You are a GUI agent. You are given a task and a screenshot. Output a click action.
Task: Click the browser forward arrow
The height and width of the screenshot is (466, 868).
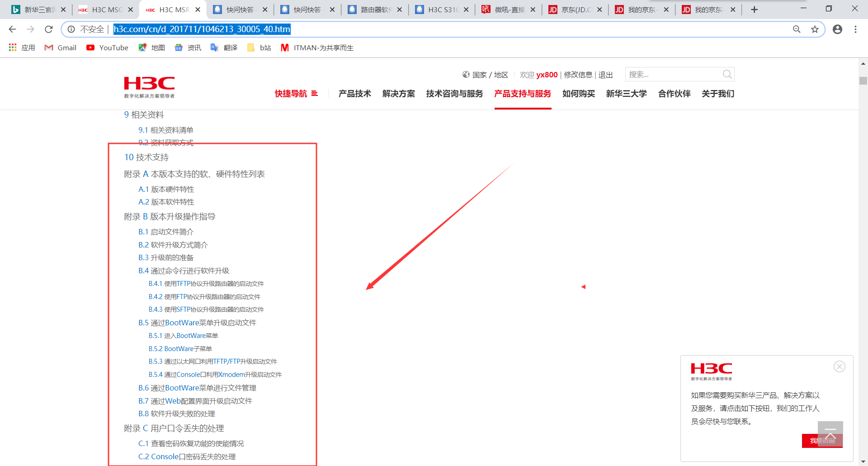tap(30, 29)
